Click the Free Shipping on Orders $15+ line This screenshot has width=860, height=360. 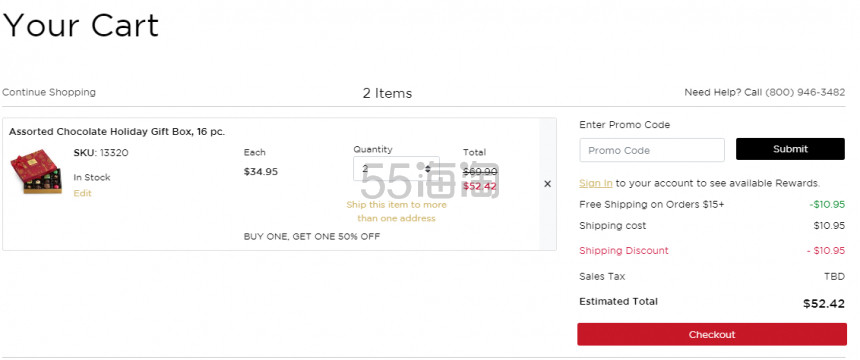tap(711, 204)
